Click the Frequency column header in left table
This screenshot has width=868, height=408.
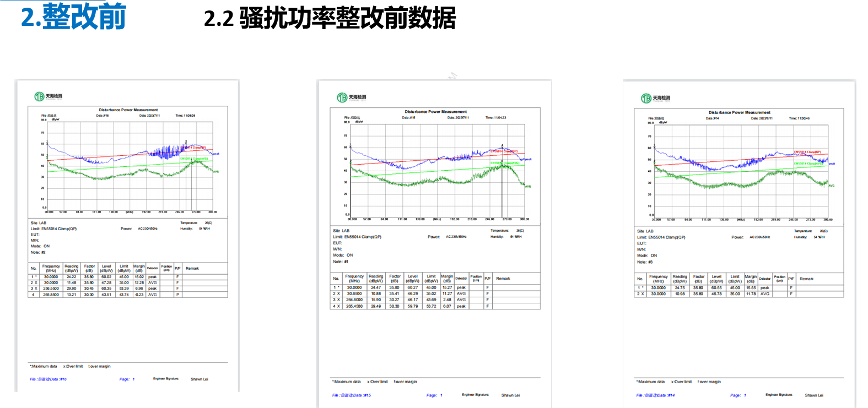(x=51, y=268)
